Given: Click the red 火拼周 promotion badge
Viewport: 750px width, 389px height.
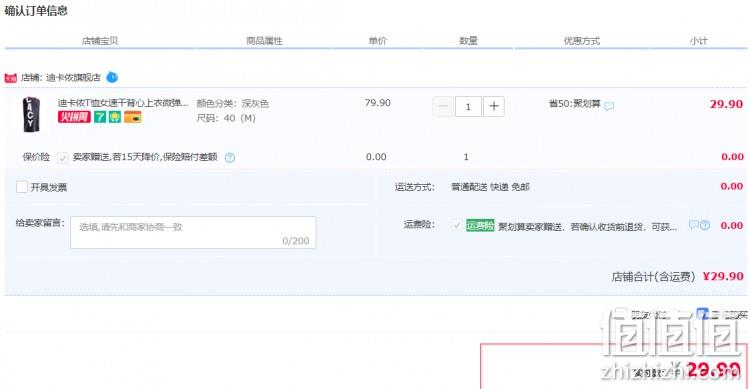Looking at the screenshot, I should [x=74, y=117].
